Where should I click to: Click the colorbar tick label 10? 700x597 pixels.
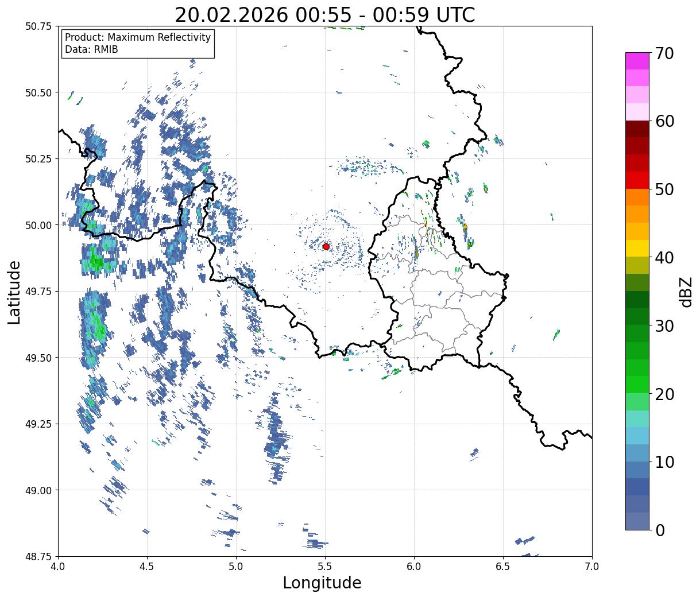pos(664,462)
